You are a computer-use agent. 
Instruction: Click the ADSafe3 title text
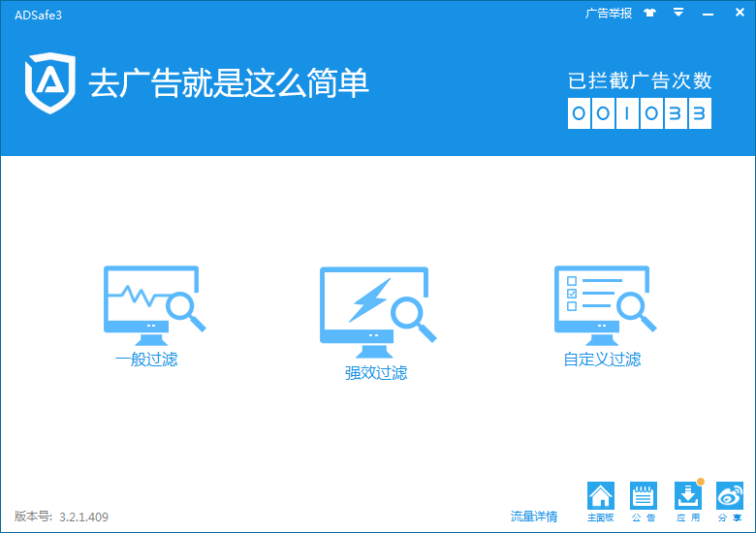[38, 15]
